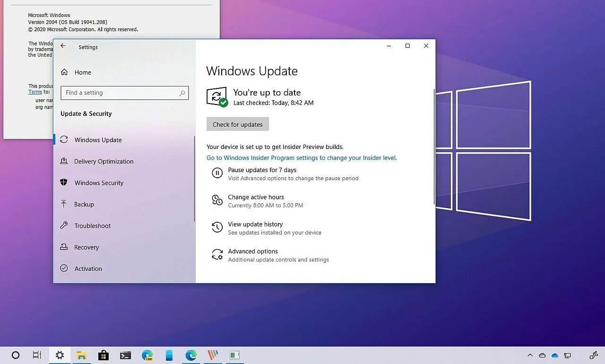The image size is (605, 364).
Task: Click the Change active hours clock icon
Action: click(217, 200)
